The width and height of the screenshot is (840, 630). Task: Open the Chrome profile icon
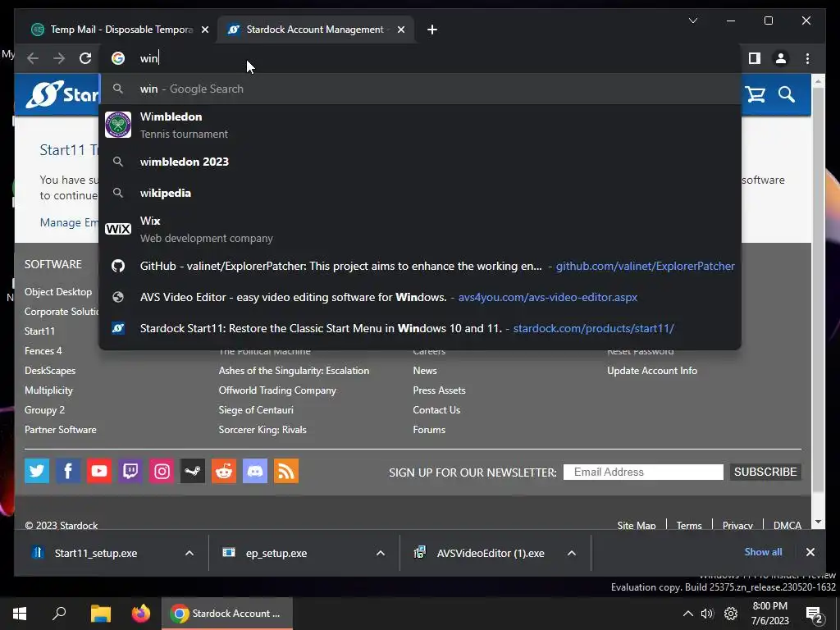coord(781,58)
